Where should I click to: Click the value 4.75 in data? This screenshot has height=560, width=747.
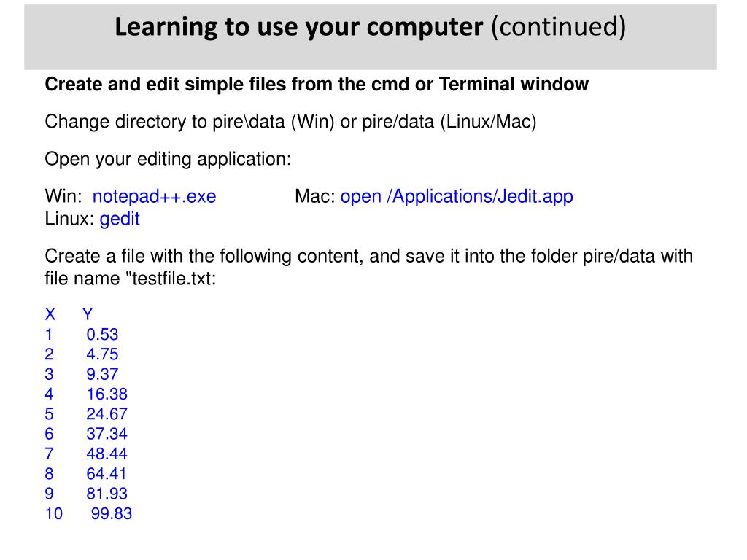(x=102, y=354)
